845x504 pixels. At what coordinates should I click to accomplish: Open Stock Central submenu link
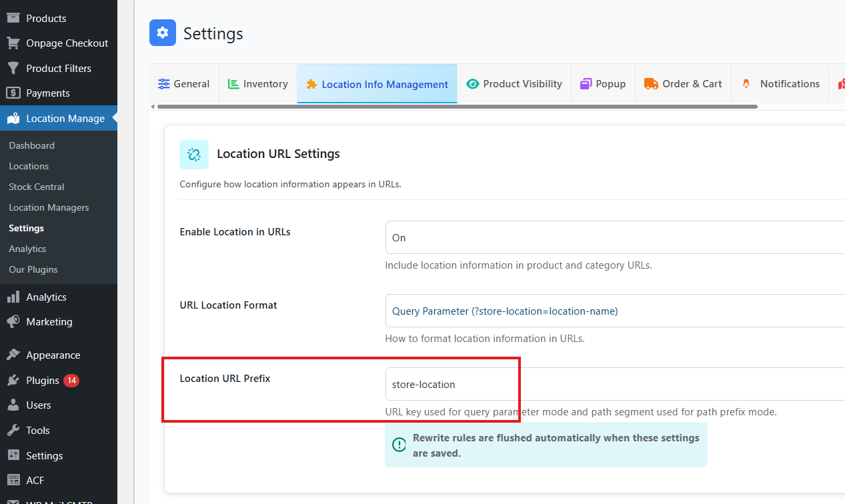37,187
